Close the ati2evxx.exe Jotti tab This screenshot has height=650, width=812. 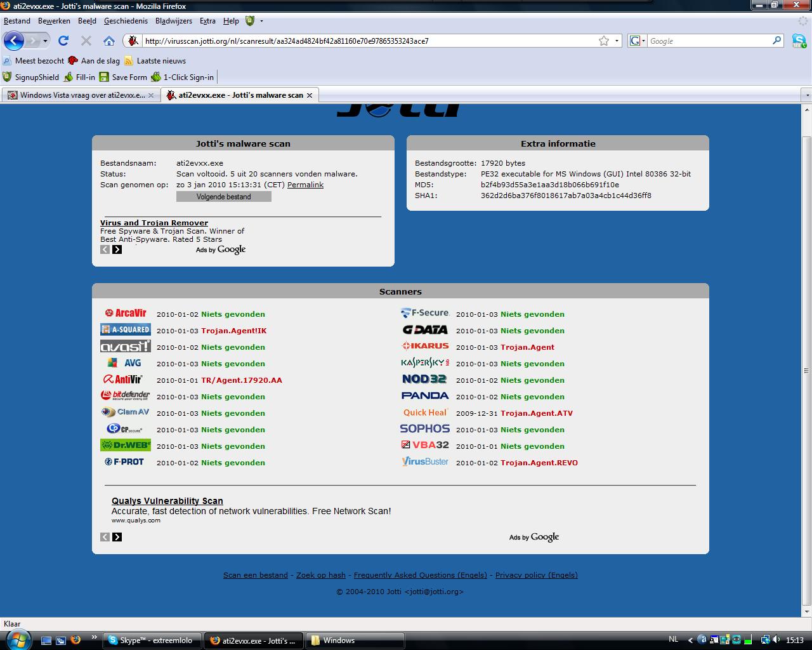(x=310, y=95)
